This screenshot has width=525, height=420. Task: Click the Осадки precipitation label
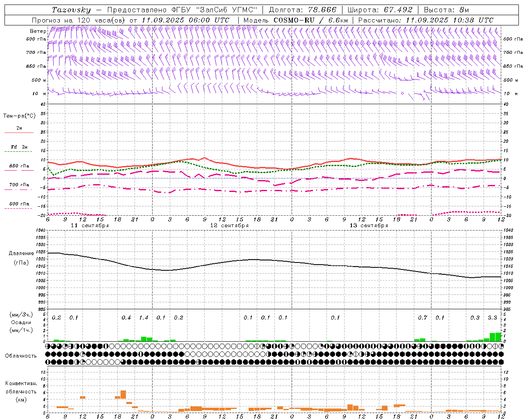(21, 322)
